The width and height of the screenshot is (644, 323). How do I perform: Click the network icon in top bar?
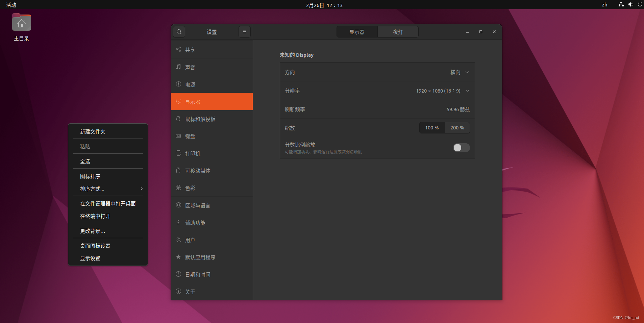(x=621, y=5)
